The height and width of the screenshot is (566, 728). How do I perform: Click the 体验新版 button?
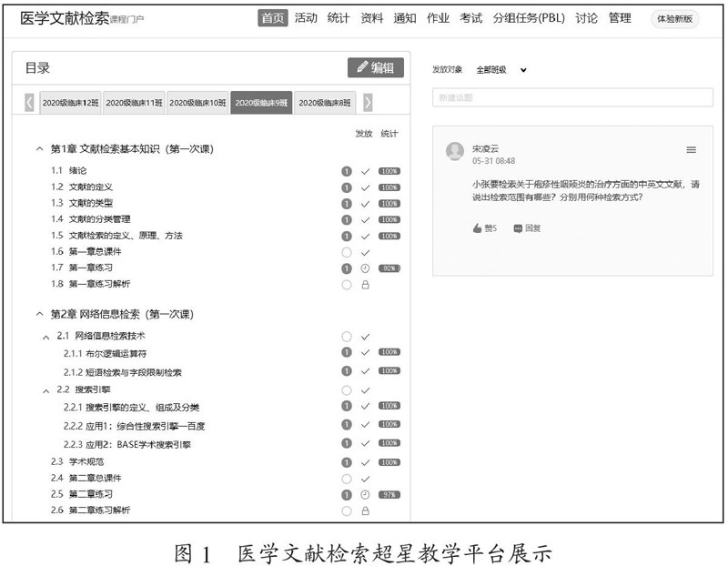tap(674, 19)
